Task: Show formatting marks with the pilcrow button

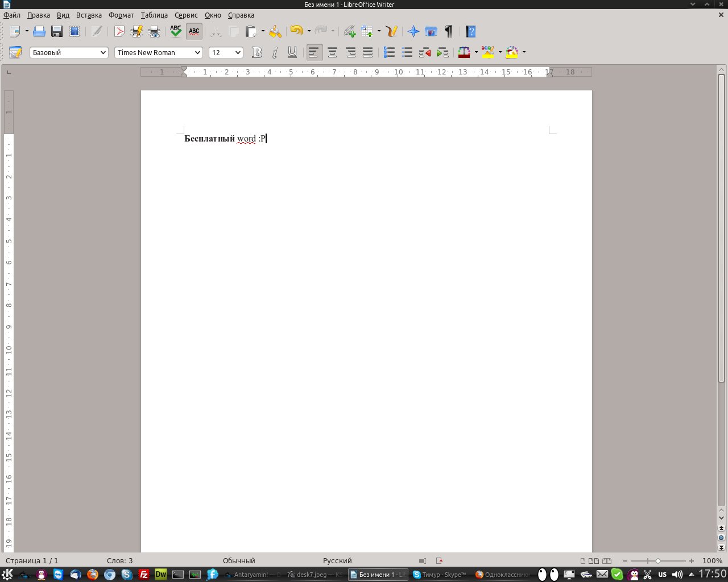Action: pyautogui.click(x=449, y=32)
